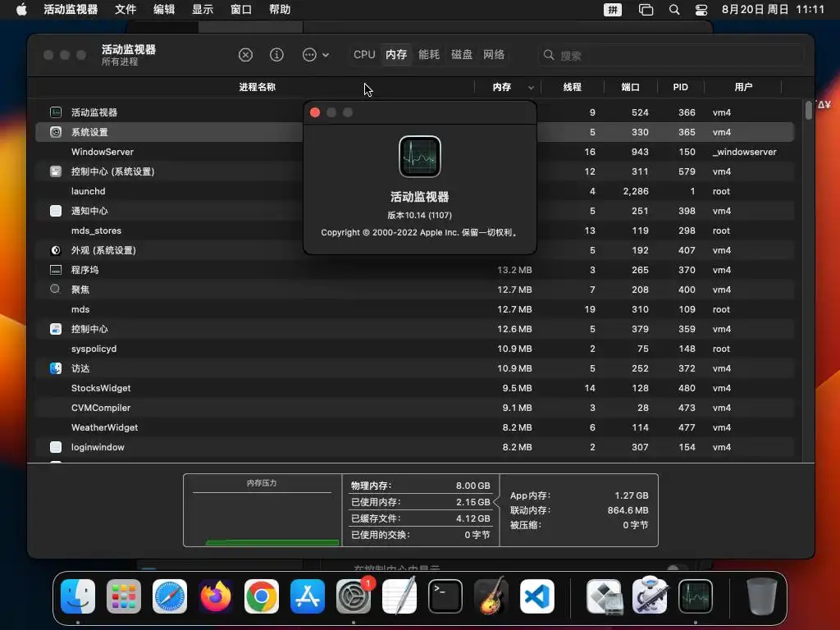Open the 活动监视器 app menu
Screen dimensions: 840x630
tap(71, 10)
